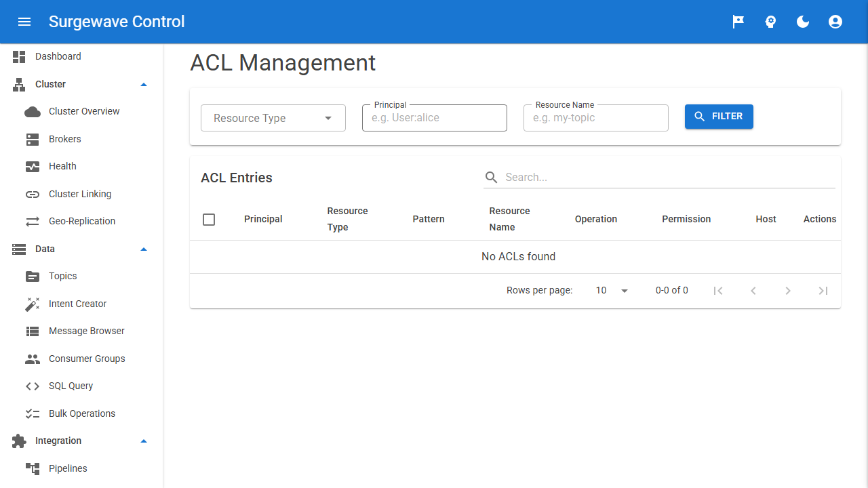Click the Cluster Linking chain icon

[33, 194]
